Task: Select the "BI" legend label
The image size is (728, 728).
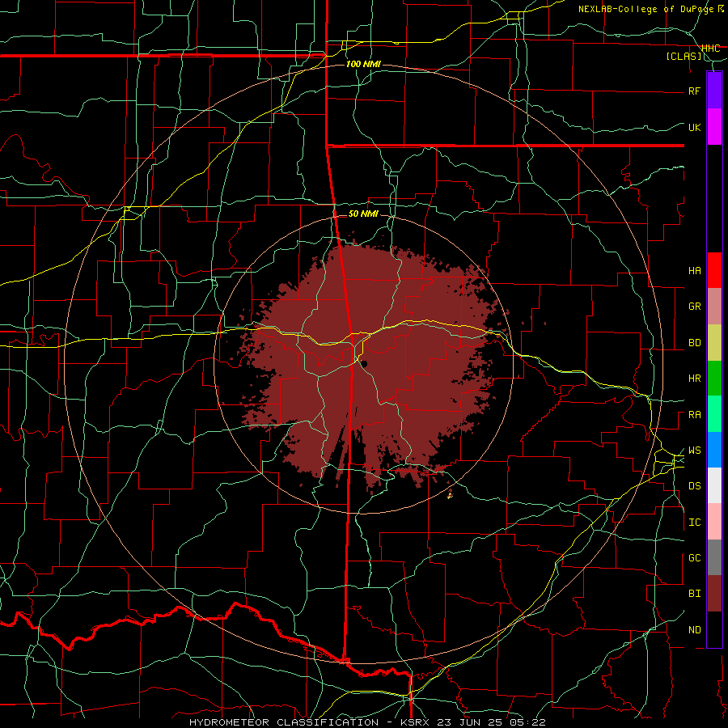Action: 694,594
